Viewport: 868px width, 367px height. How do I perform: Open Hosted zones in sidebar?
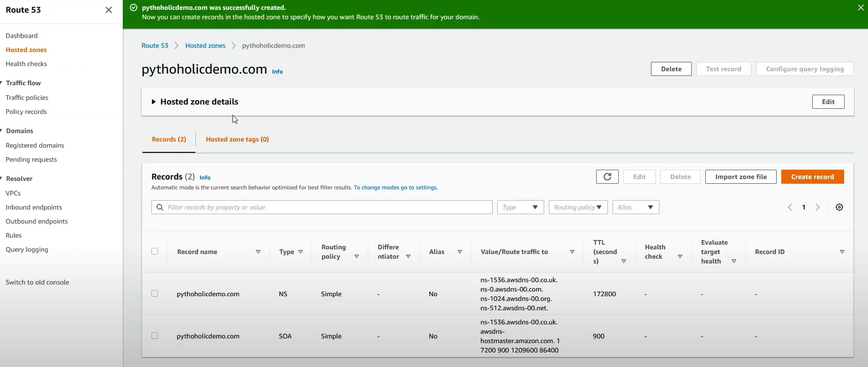pyautogui.click(x=26, y=50)
